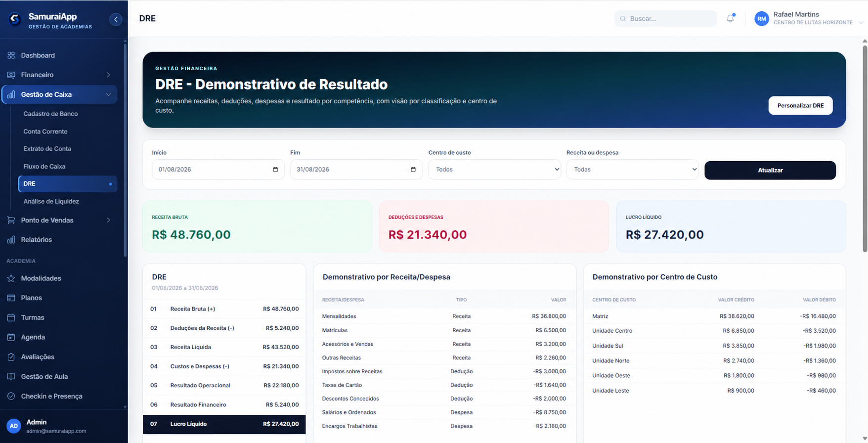Open Fluxo de Caixa
Image resolution: width=868 pixels, height=443 pixels.
[44, 167]
